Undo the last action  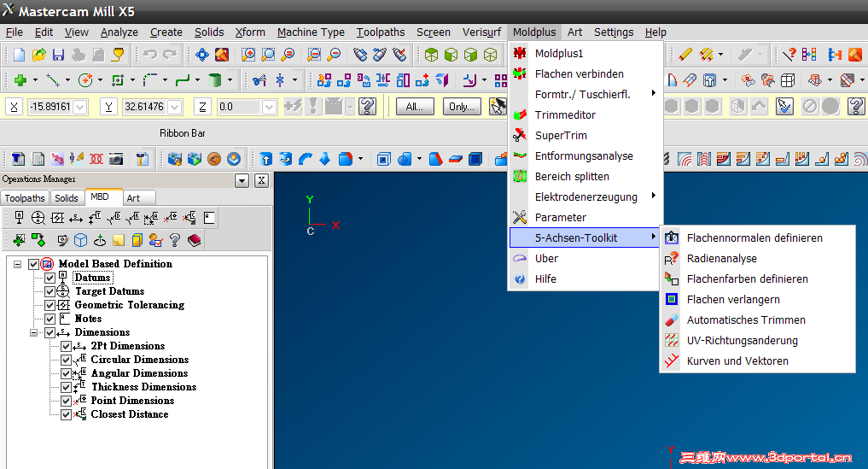(150, 55)
